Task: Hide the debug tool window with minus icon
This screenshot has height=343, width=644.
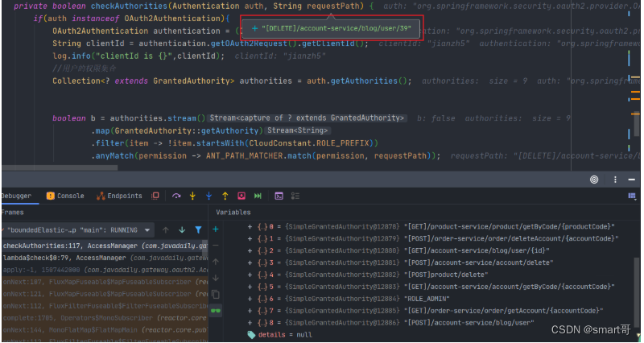Action: tap(632, 180)
